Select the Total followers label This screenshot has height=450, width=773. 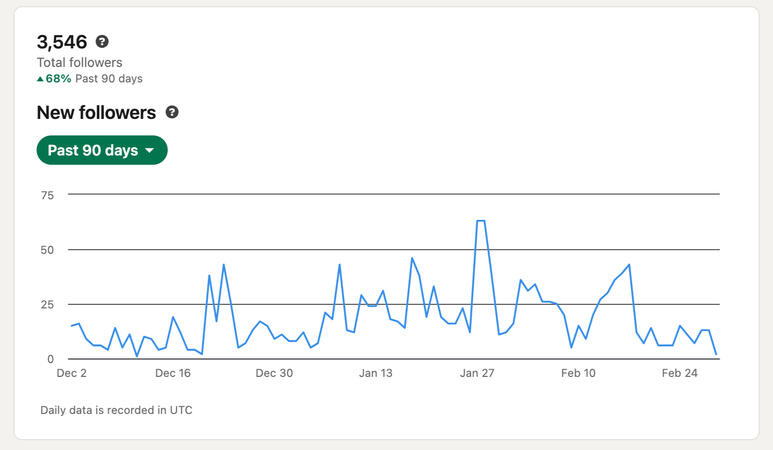click(79, 62)
